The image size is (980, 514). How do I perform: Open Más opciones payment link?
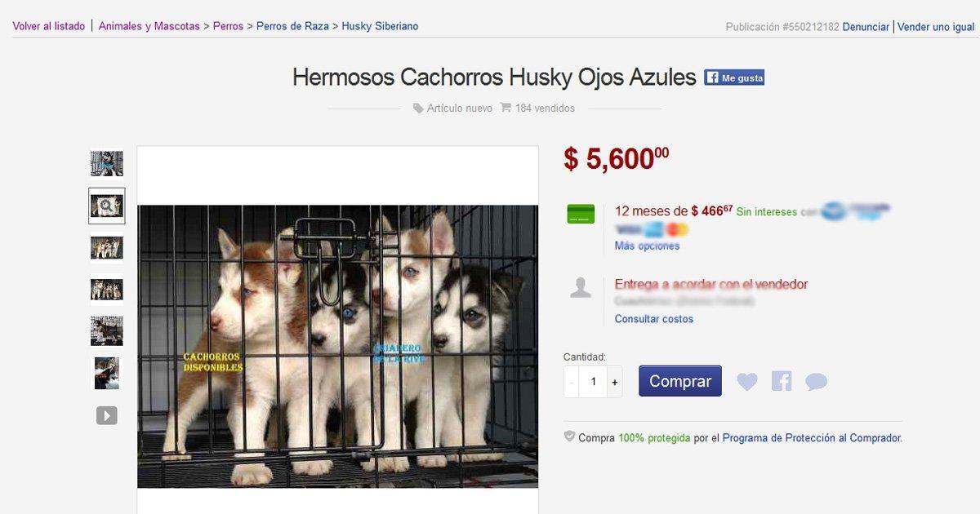click(647, 246)
